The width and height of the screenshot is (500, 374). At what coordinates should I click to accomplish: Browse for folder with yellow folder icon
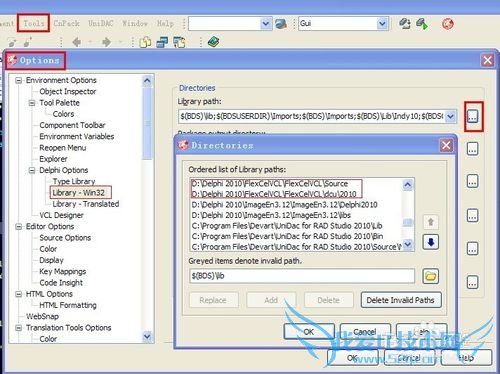click(431, 276)
